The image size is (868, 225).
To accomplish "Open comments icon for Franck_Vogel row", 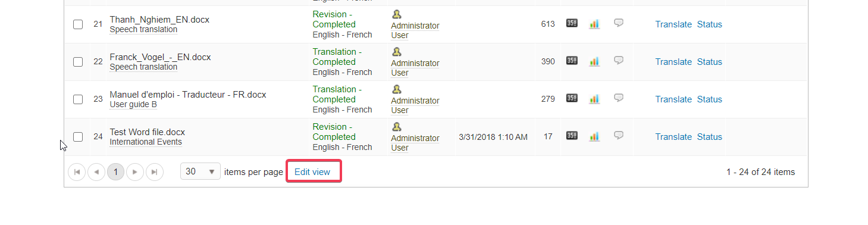I will click(x=619, y=60).
